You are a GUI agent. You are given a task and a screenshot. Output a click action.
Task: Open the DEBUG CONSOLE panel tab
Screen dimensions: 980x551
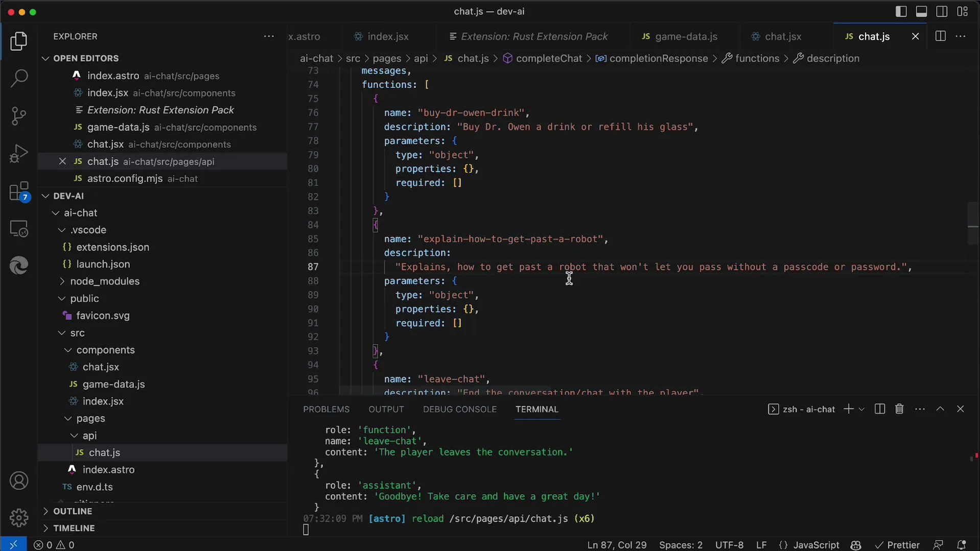pos(459,409)
